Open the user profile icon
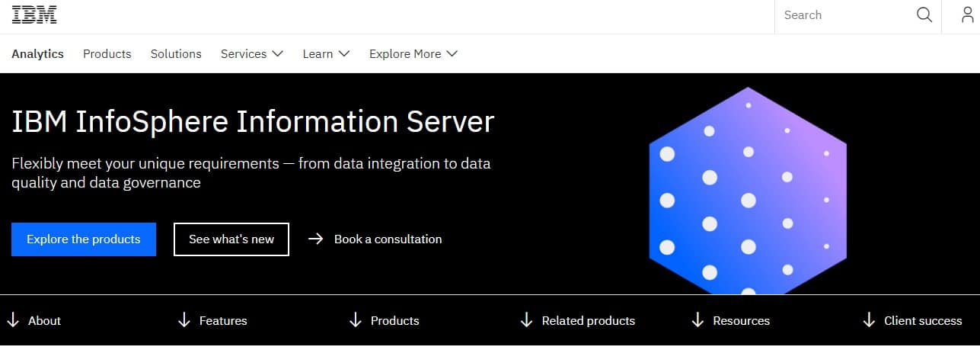This screenshot has width=980, height=350. pos(968,15)
